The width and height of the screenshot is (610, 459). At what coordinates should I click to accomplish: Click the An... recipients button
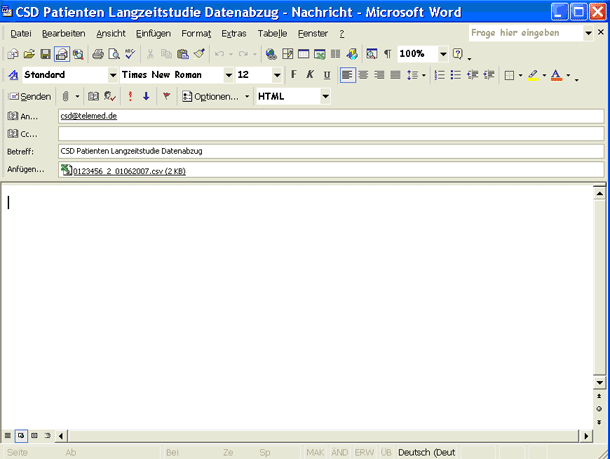click(x=23, y=116)
